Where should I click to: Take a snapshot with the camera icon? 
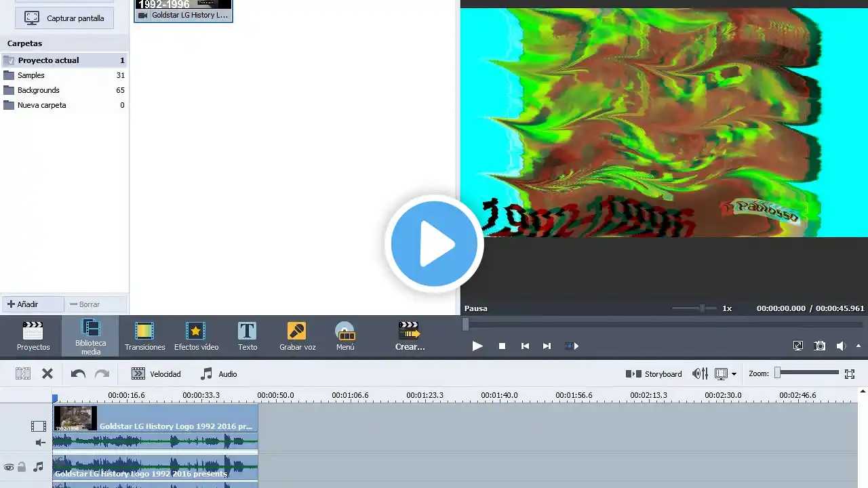pyautogui.click(x=820, y=346)
